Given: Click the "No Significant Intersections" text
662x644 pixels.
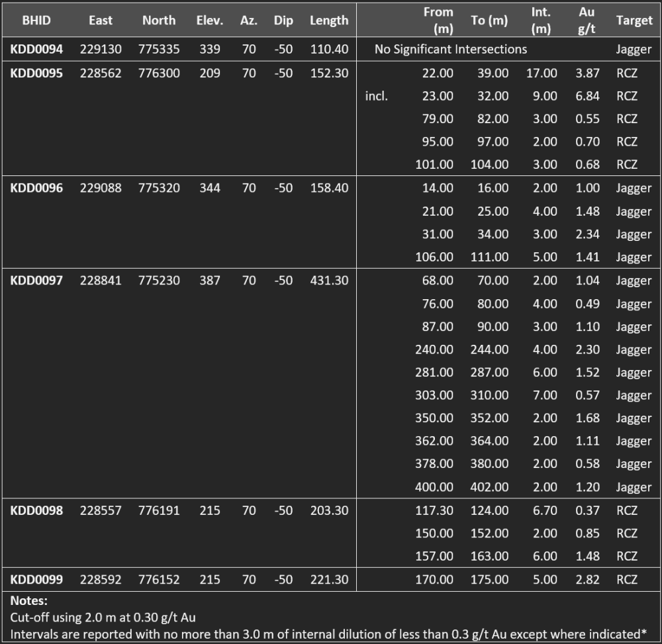Looking at the screenshot, I should point(450,50).
